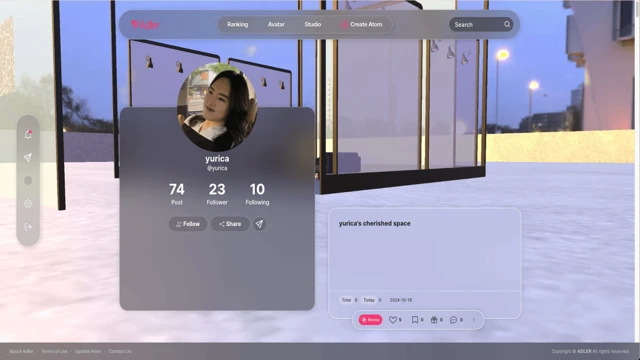
Task: Send message via profile paper plane button
Action: pyautogui.click(x=259, y=224)
